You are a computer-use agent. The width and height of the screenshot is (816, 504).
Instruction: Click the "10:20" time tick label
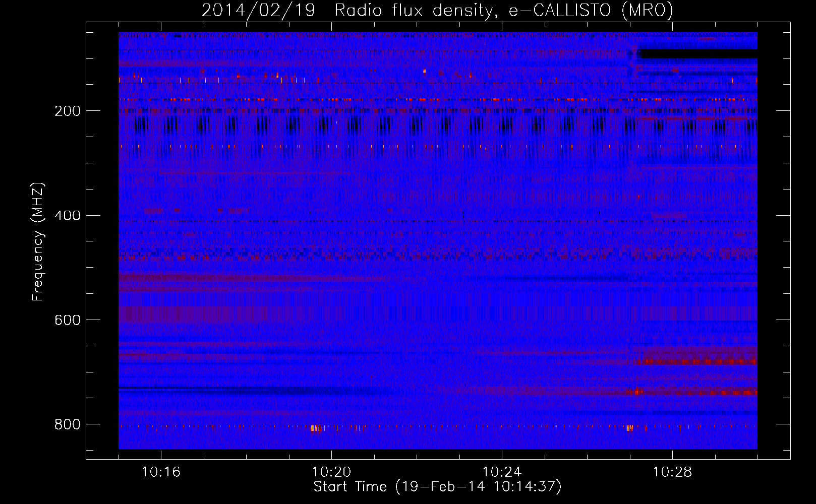coord(331,472)
